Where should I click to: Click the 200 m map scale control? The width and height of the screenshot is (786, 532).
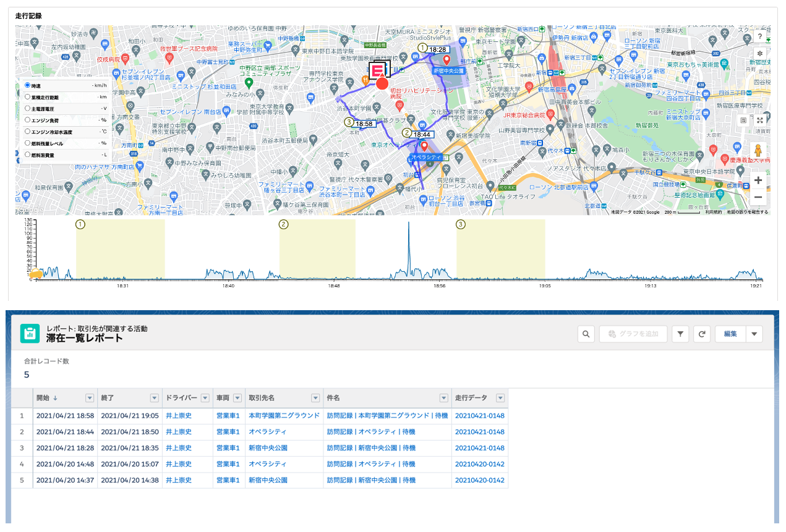coord(683,212)
